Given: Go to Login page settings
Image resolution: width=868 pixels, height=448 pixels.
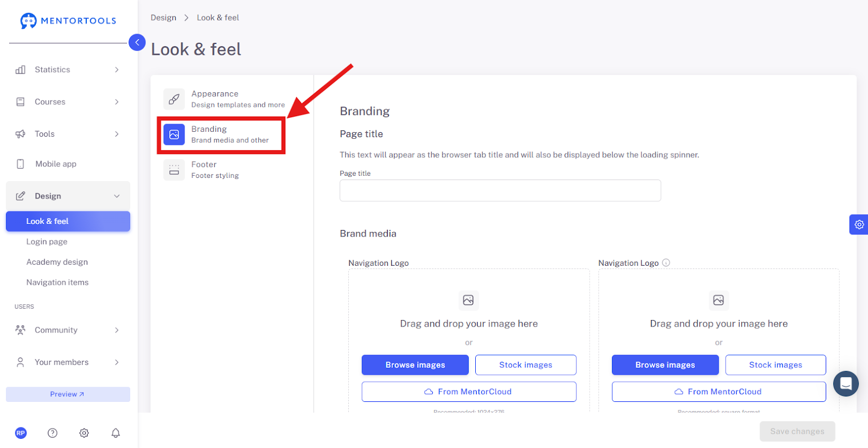Looking at the screenshot, I should pos(47,241).
